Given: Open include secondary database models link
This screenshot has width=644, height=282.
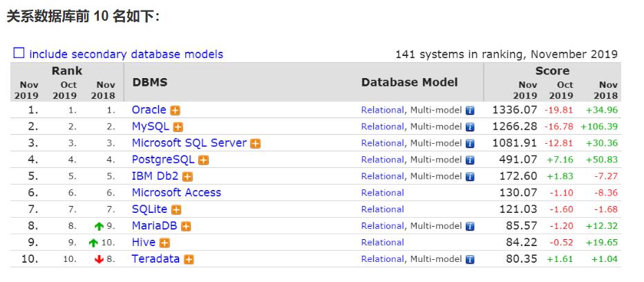Looking at the screenshot, I should click(x=126, y=55).
